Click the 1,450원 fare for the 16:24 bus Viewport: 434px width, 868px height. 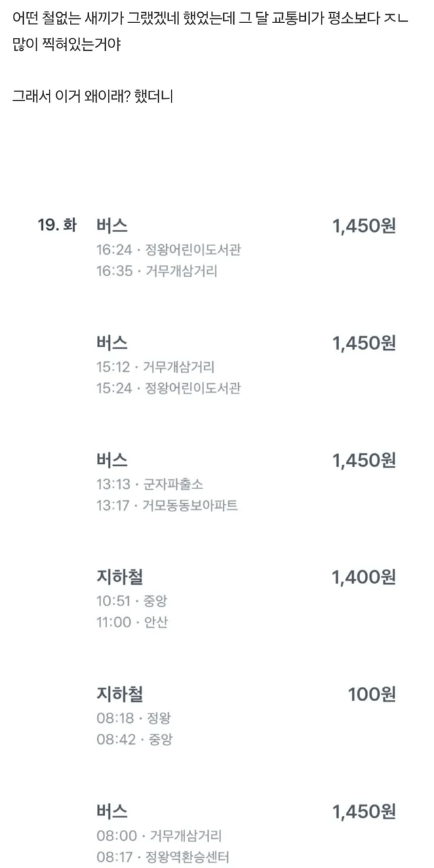(363, 226)
